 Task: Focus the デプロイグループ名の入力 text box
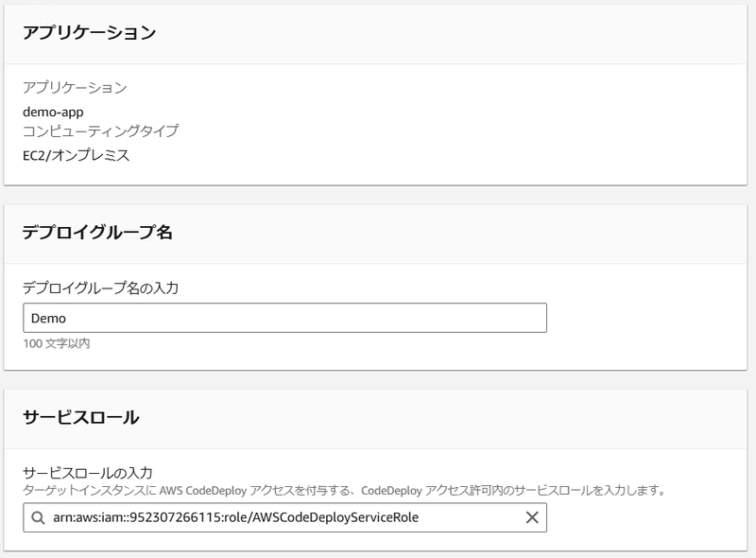285,318
